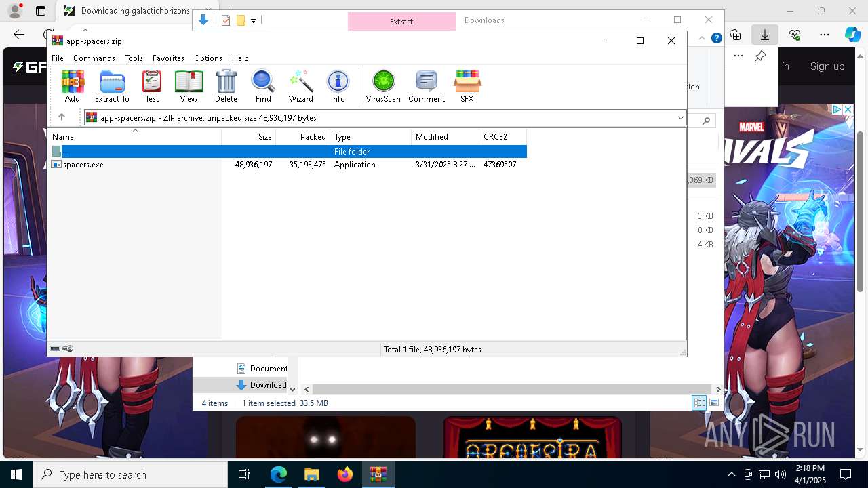
Task: Open the Commands menu
Action: click(94, 58)
